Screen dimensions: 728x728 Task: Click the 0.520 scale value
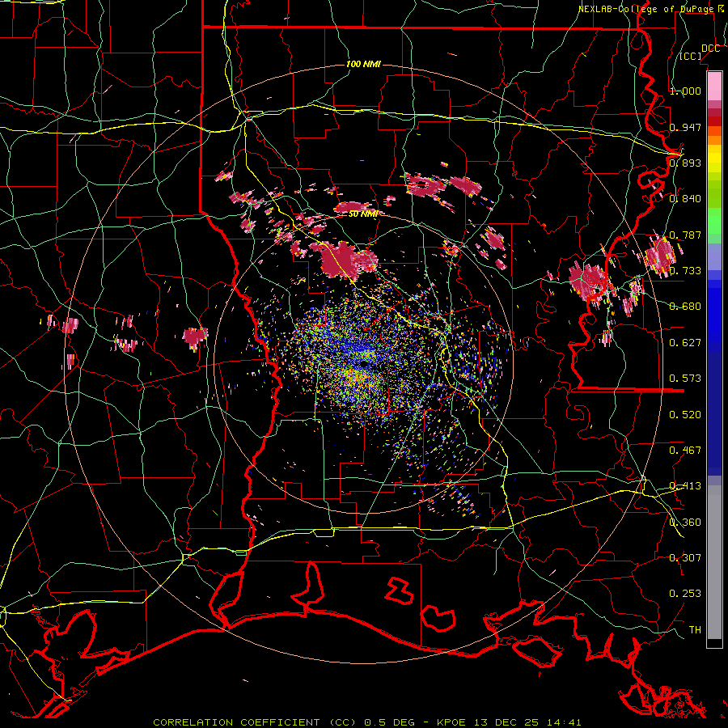coord(685,414)
